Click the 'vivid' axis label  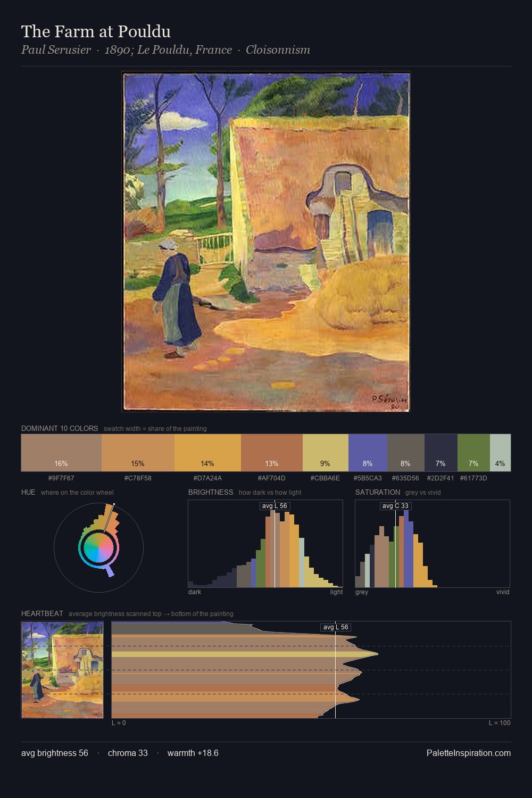tap(503, 592)
